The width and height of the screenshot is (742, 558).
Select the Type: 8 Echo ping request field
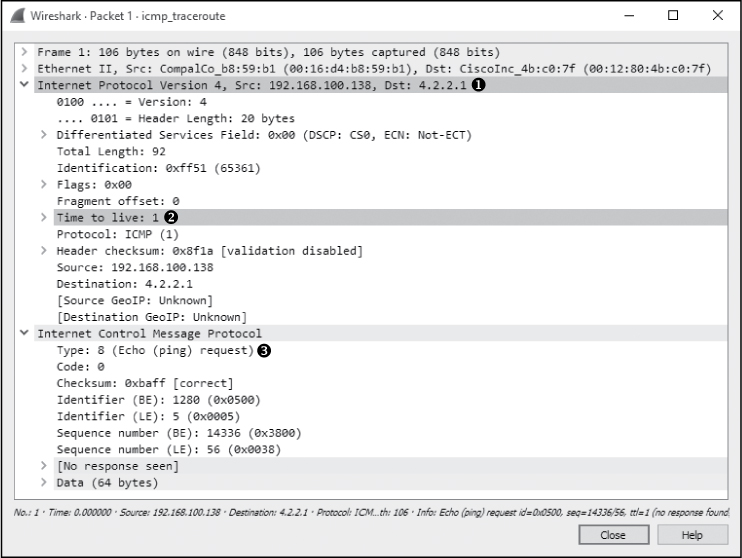click(x=390, y=350)
